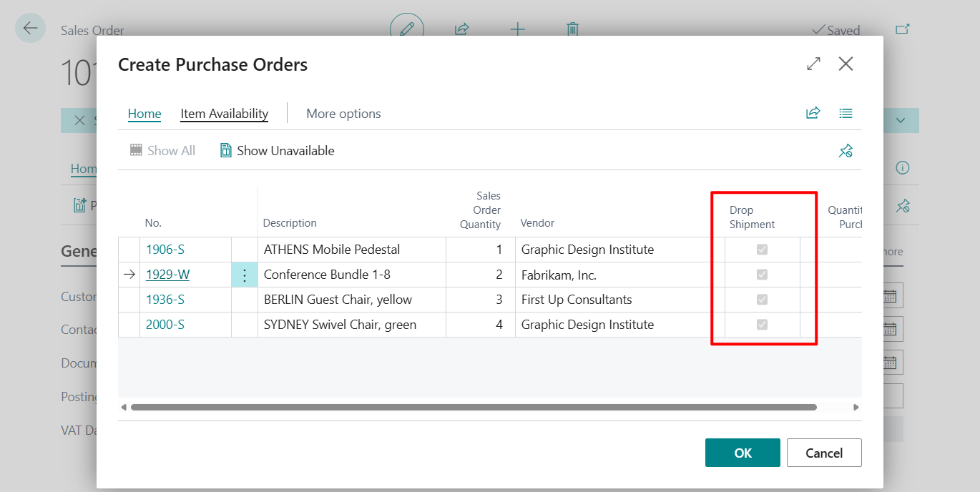Check Drop Shipment for ATHENS Mobile Pedestal

click(x=761, y=249)
